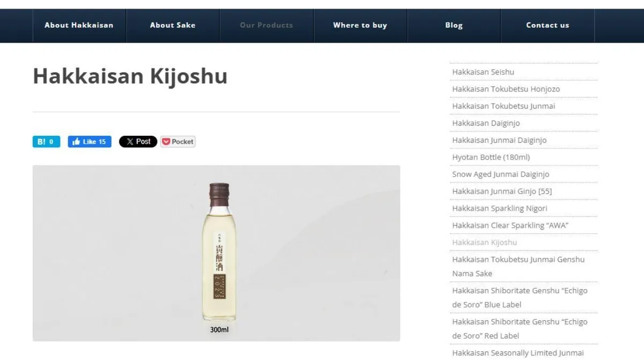View Snow Aged Junmai Daiginjo
The image size is (644, 362).
(501, 174)
